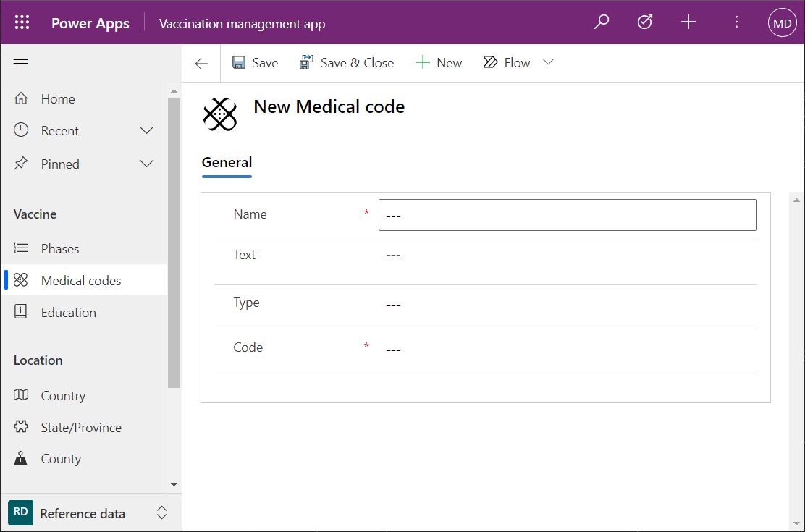
Task: Open Medical codes in sidebar
Action: tap(81, 281)
